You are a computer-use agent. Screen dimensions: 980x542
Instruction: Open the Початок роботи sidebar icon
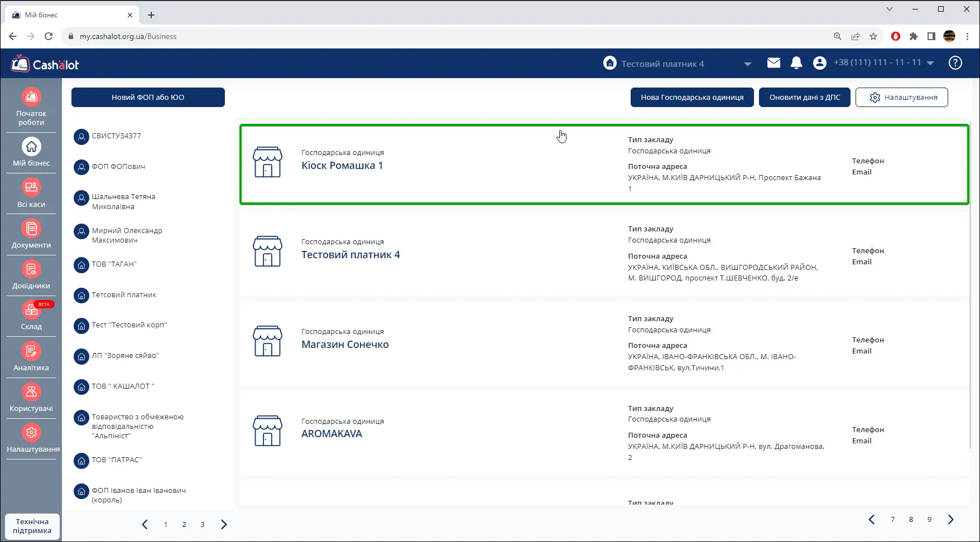(31, 97)
